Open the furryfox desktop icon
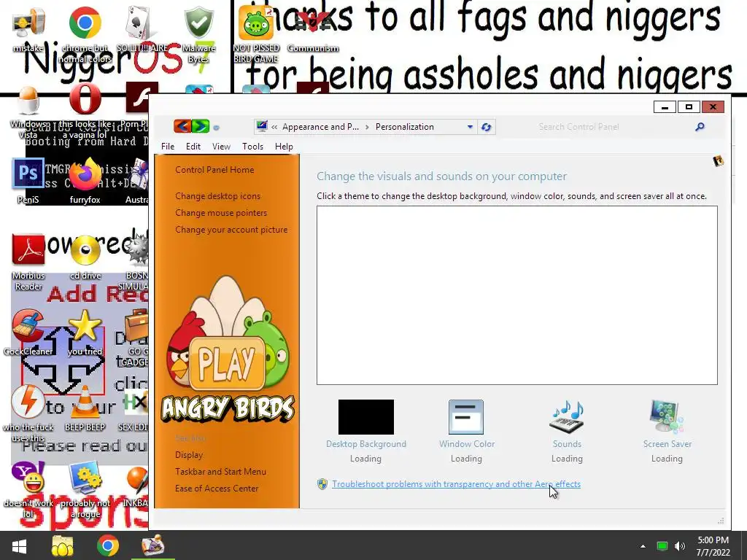 (85, 181)
